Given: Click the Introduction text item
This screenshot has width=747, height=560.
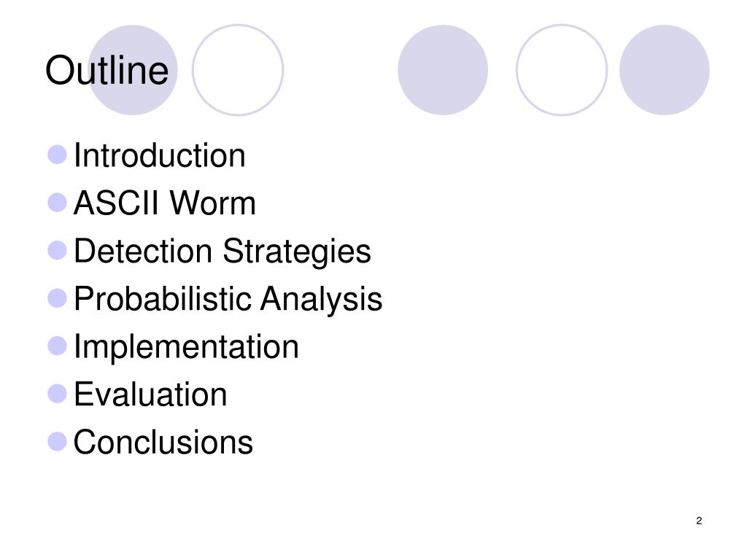Looking at the screenshot, I should (x=160, y=155).
